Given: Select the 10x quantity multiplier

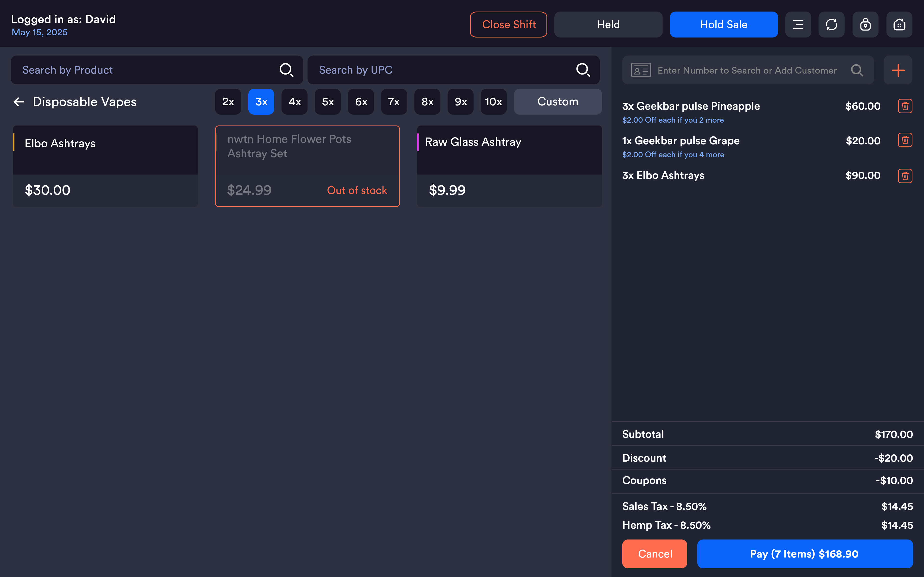Looking at the screenshot, I should [x=493, y=101].
